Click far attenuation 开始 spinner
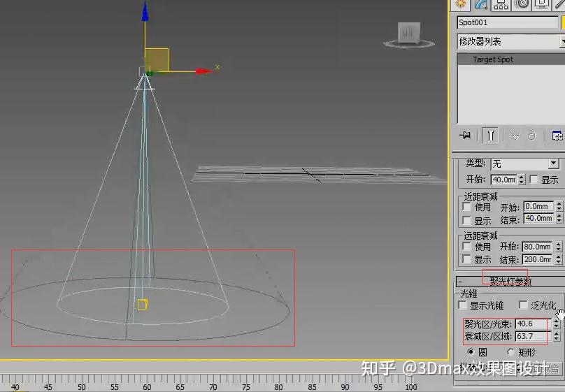This screenshot has height=392, width=565. (558, 247)
